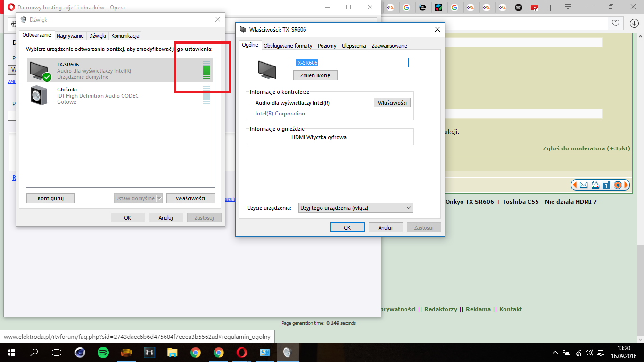Click the 'HDMI Wtyczka cyfrowa' text
The image size is (644, 362).
pyautogui.click(x=320, y=137)
